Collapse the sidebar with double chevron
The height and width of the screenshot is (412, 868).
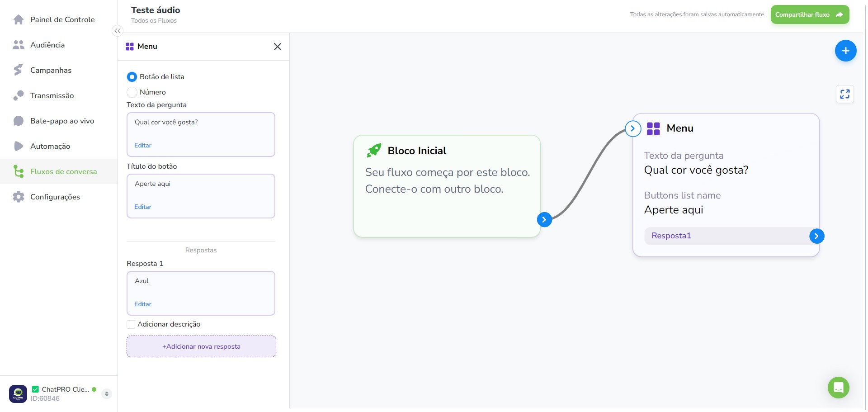tap(118, 31)
